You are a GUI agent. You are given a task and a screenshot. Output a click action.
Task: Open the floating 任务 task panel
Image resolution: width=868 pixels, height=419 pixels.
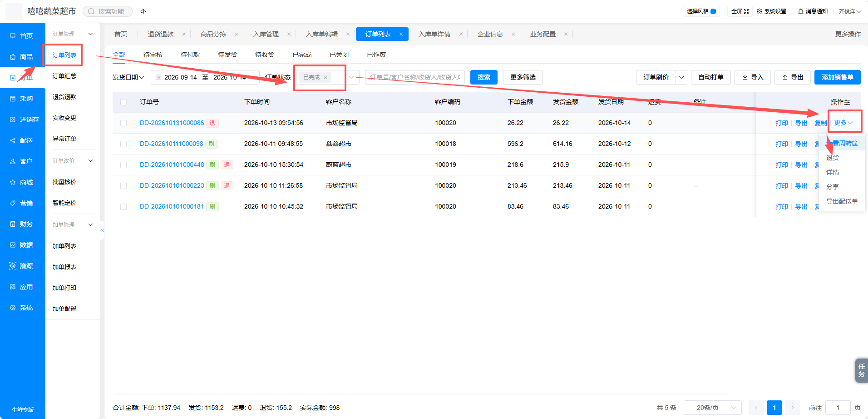pos(861,370)
